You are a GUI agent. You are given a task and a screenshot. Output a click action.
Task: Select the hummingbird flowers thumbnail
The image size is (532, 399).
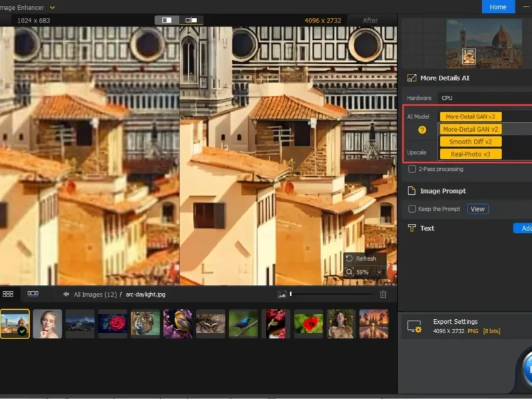(x=276, y=324)
